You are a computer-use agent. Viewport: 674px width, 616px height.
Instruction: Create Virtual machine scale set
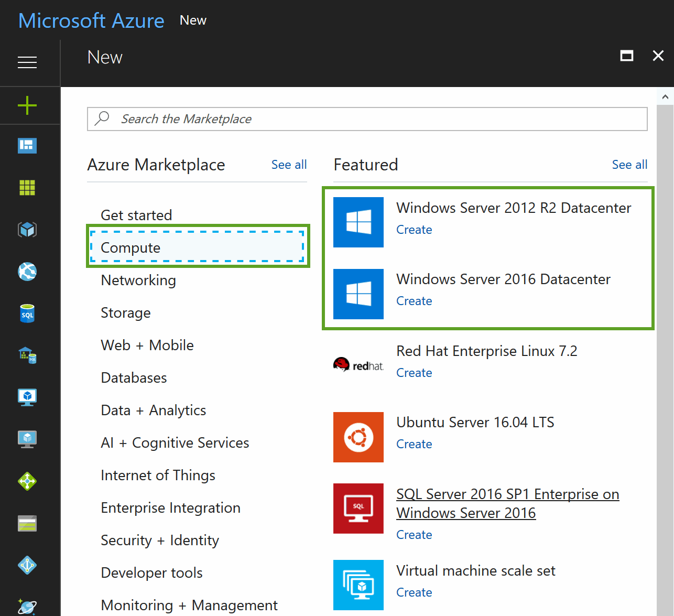414,592
